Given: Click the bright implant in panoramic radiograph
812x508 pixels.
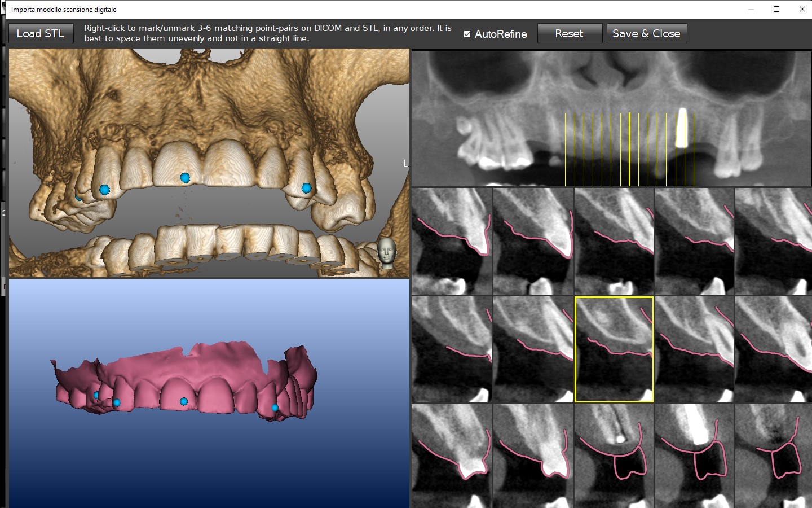Looking at the screenshot, I should click(681, 129).
